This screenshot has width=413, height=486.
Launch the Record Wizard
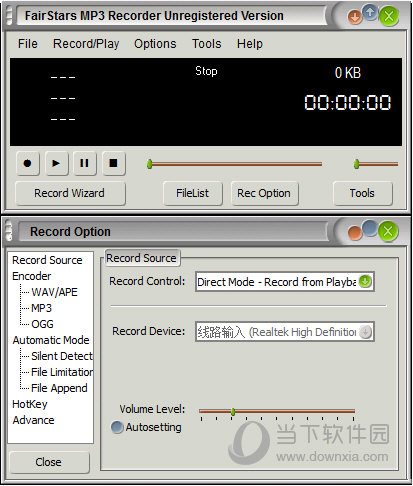pos(70,193)
